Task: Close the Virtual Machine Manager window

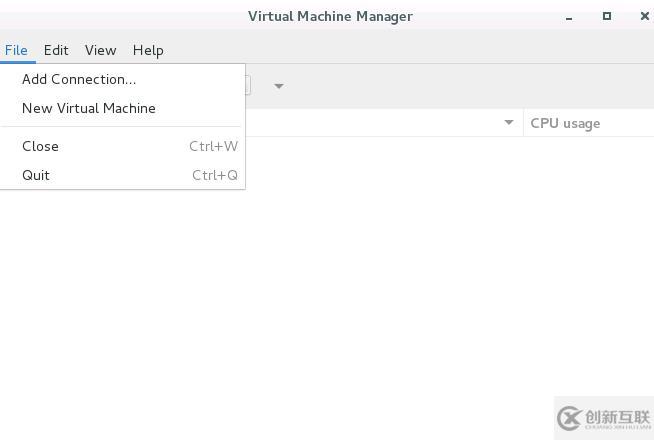Action: (x=645, y=16)
